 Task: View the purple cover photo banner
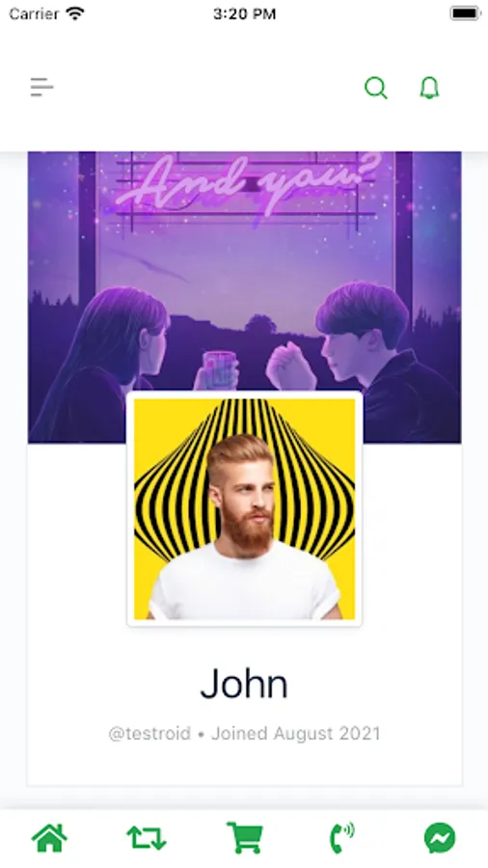[245, 297]
